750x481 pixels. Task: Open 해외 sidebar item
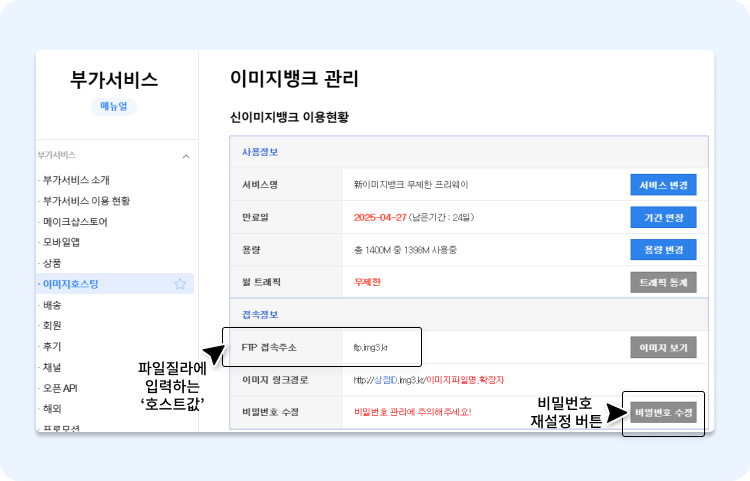tap(52, 409)
